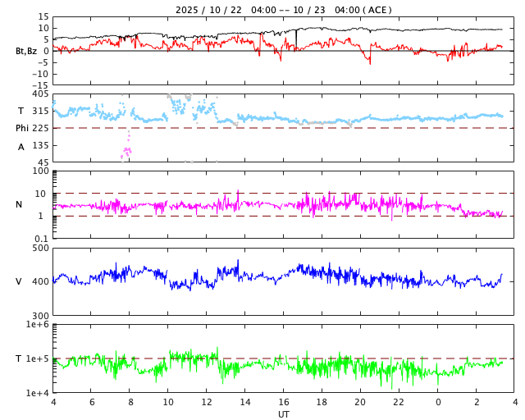This screenshot has height=420, width=525.
Task: Click the Phi axis label
Action: coord(25,128)
